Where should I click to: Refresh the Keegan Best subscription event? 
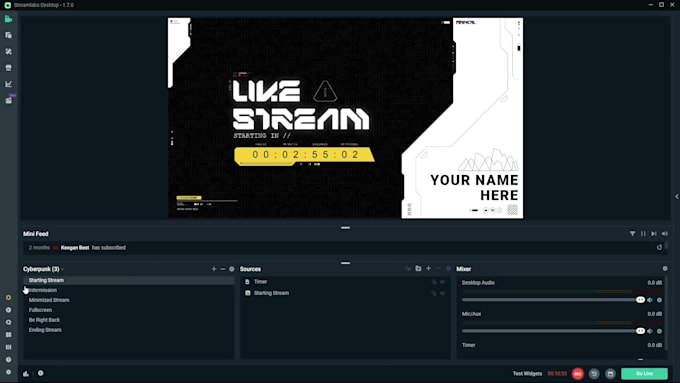[x=659, y=247]
